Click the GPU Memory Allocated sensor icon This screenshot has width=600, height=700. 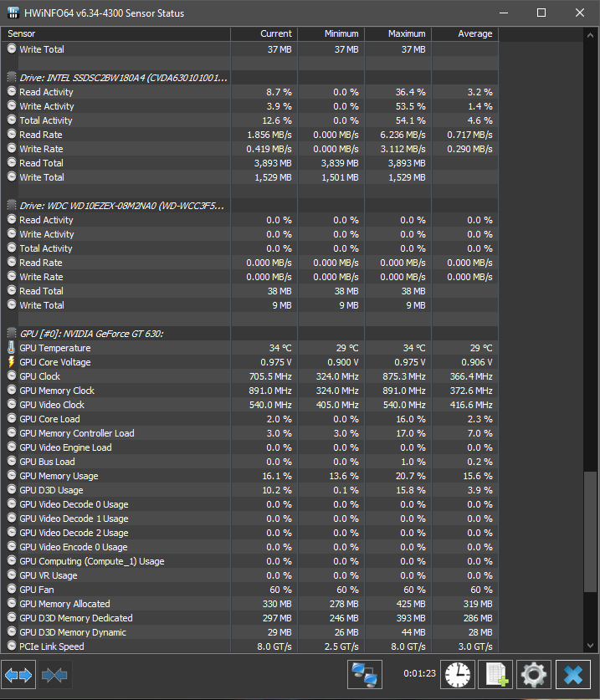coord(12,603)
